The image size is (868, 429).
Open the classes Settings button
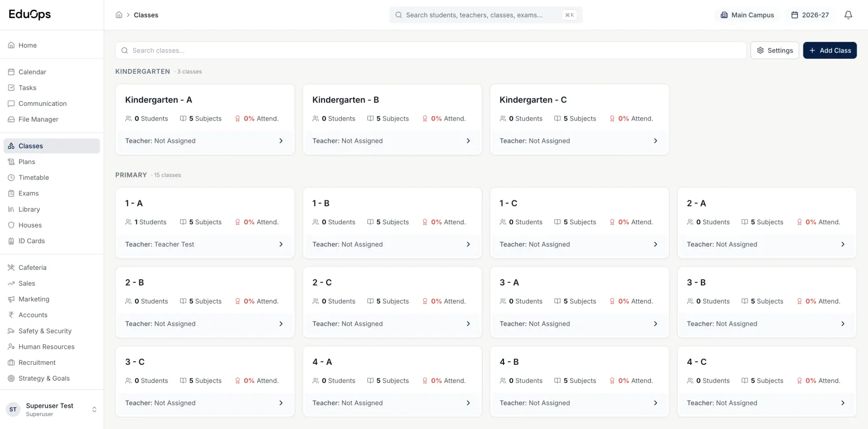[775, 51]
